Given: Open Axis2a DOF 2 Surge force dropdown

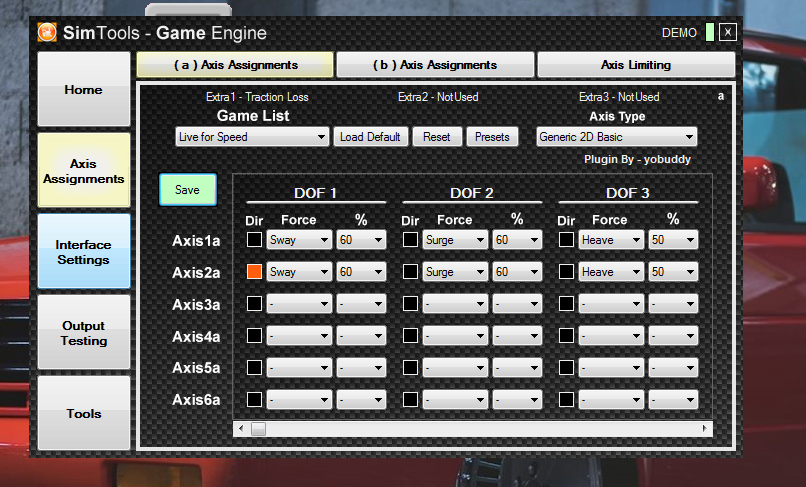Looking at the screenshot, I should [455, 272].
